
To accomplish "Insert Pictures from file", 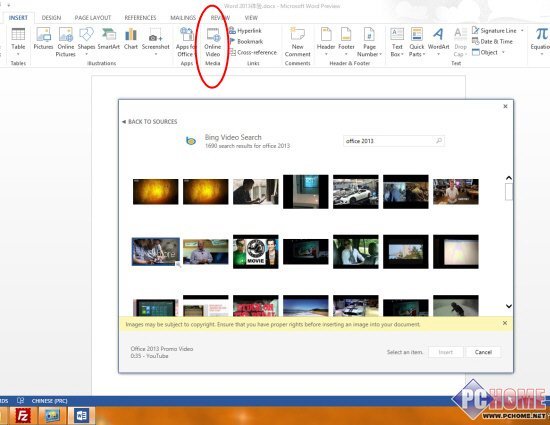I will (43, 39).
